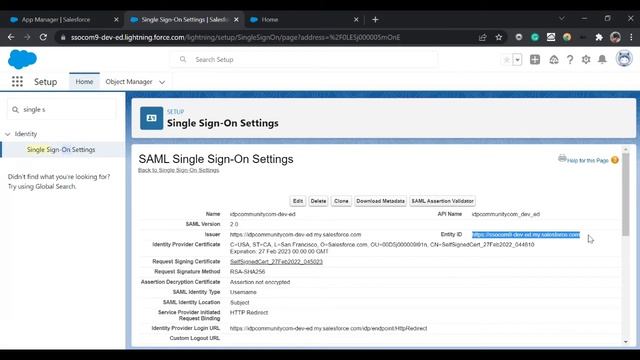640x360 pixels.
Task: Close the App Manager browser tab
Action: coord(116,20)
